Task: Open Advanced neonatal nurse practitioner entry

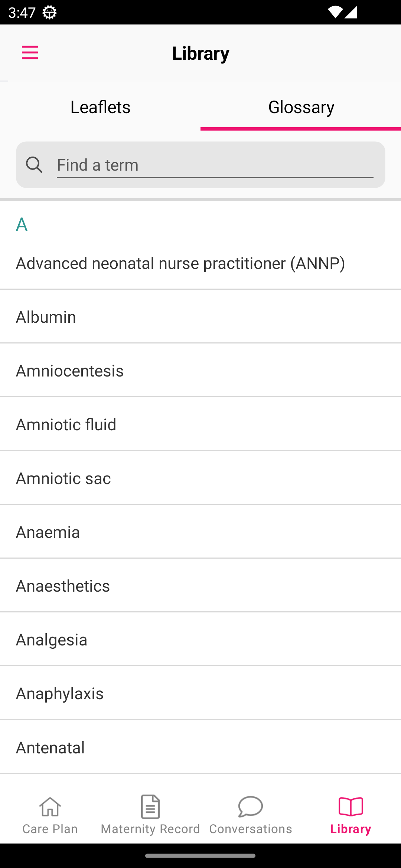Action: (x=180, y=263)
